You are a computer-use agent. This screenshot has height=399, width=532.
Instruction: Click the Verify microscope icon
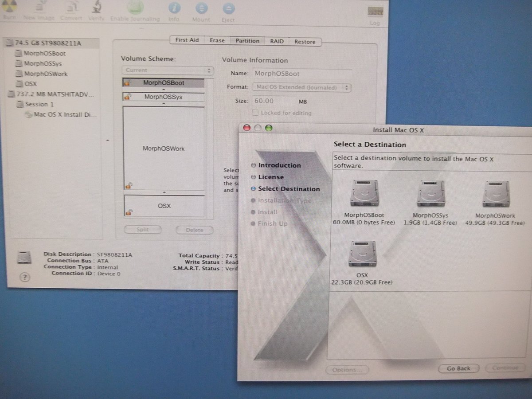point(96,7)
